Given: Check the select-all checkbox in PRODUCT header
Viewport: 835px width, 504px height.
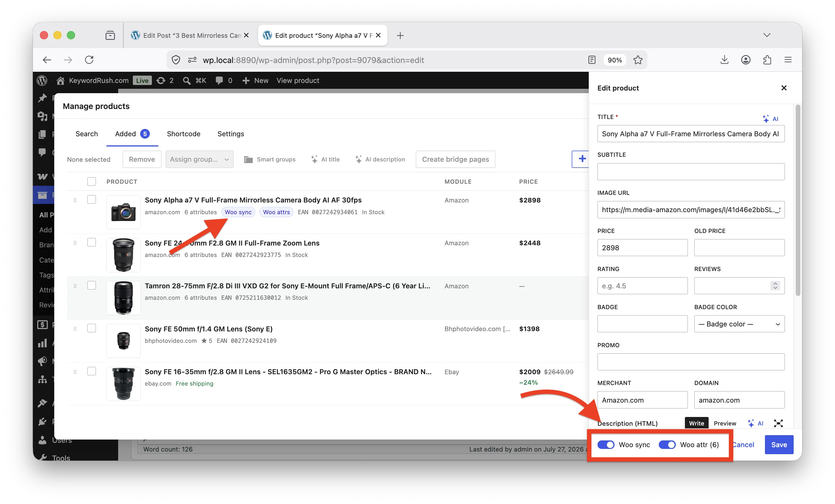Looking at the screenshot, I should click(x=91, y=182).
